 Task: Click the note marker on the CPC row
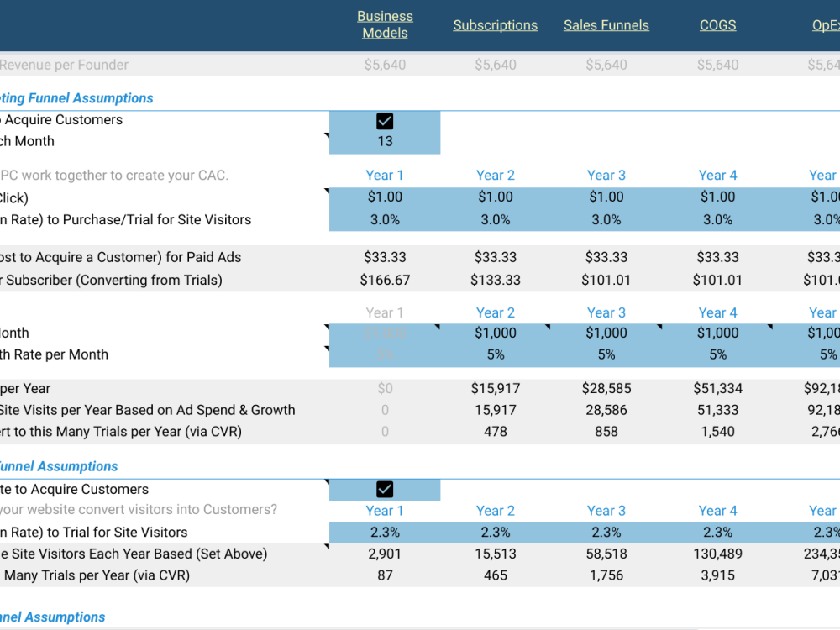tap(328, 192)
